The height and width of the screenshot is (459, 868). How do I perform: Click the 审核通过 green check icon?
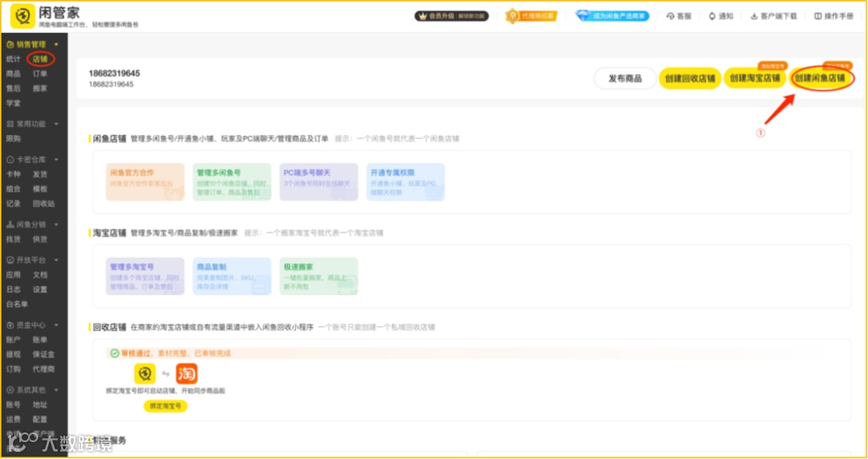(115, 353)
